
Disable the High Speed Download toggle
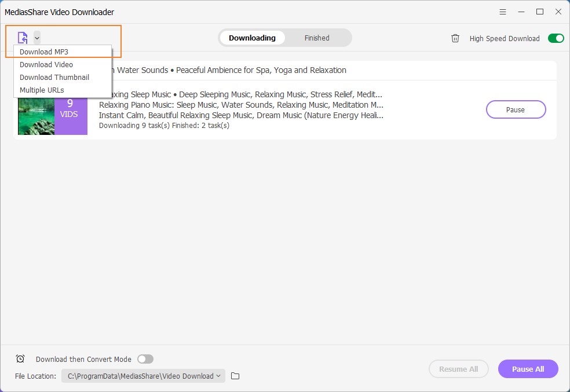point(556,38)
